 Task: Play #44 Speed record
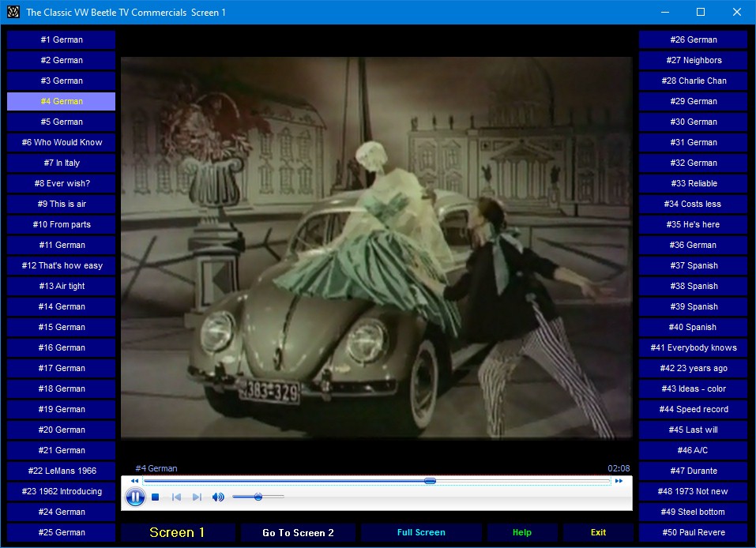pos(693,409)
